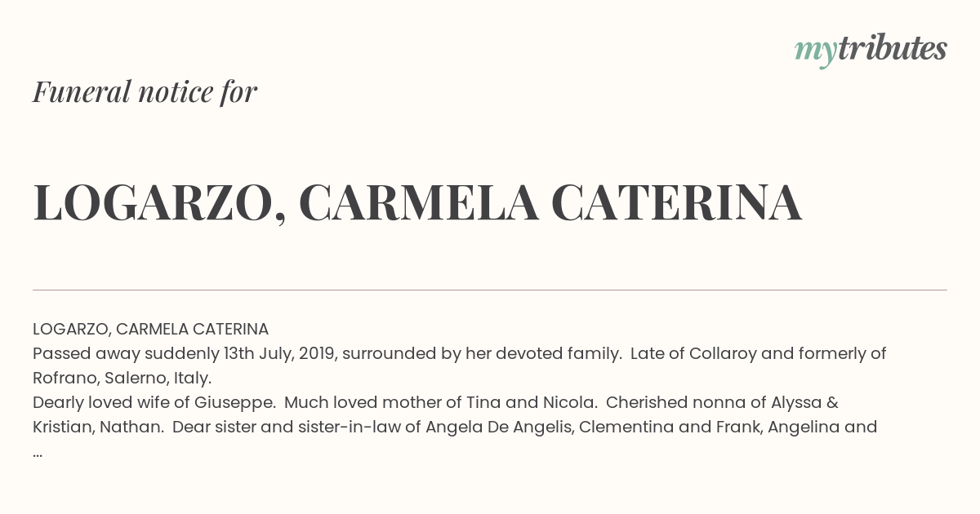The height and width of the screenshot is (514, 980).
Task: Click the horizontal divider line below the title
Action: (490, 290)
